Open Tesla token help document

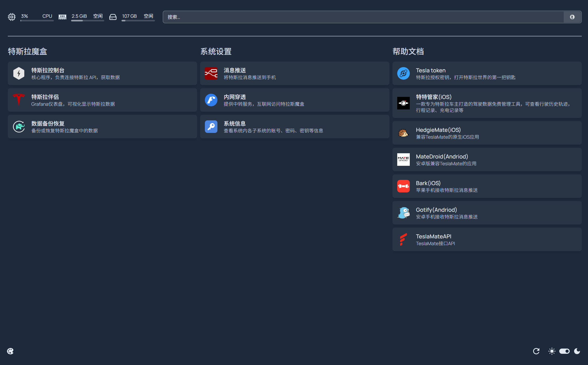pyautogui.click(x=487, y=73)
